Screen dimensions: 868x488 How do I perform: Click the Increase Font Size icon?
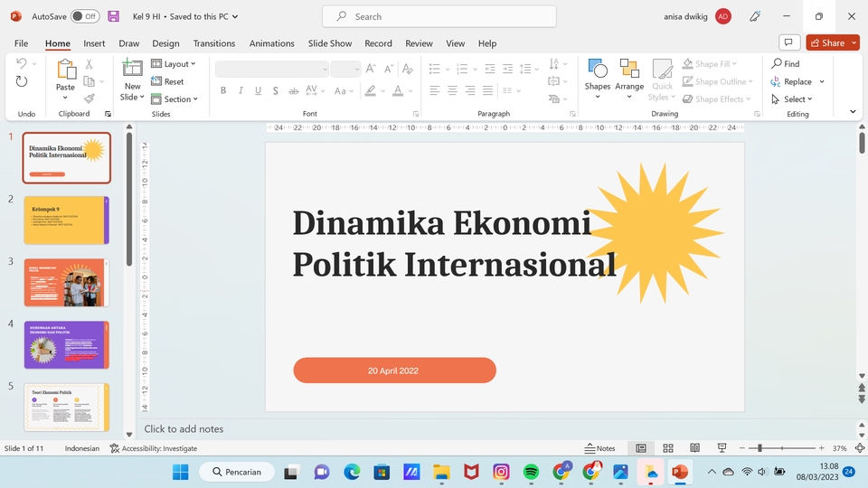pyautogui.click(x=371, y=69)
